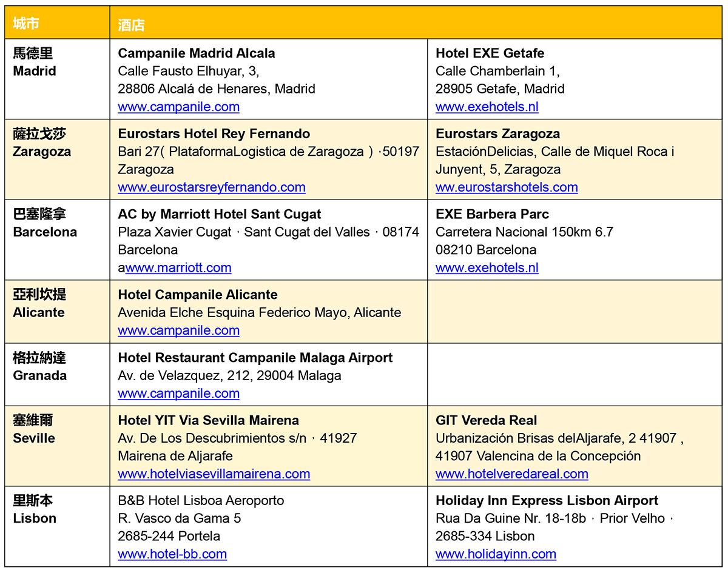Open the www.marriott.com link
The height and width of the screenshot is (573, 728).
pos(178,267)
